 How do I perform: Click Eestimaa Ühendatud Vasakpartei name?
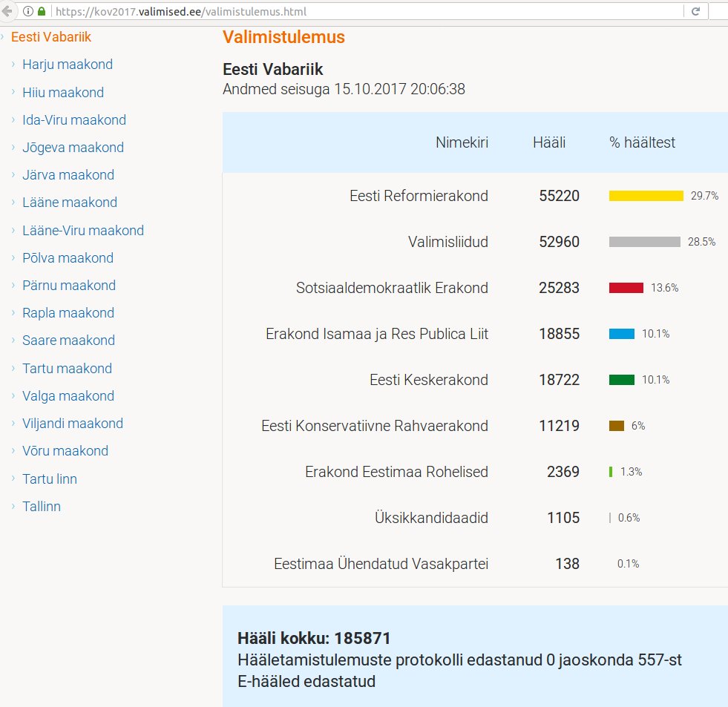coord(381,564)
